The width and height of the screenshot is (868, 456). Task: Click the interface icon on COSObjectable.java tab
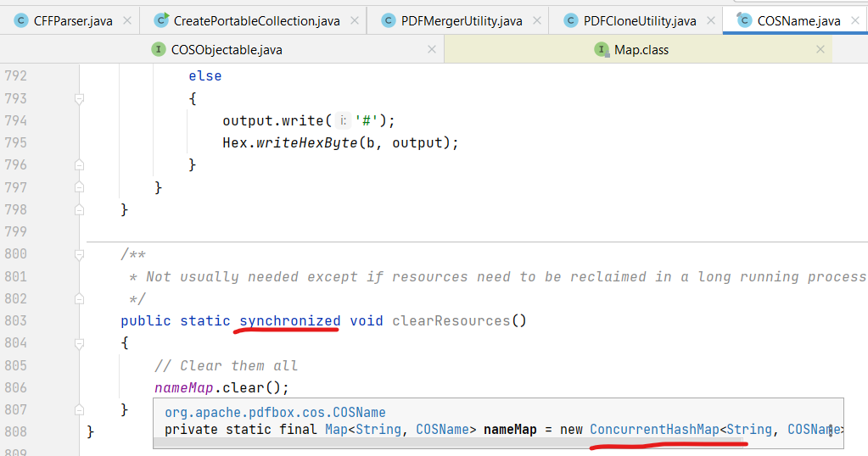pyautogui.click(x=159, y=50)
